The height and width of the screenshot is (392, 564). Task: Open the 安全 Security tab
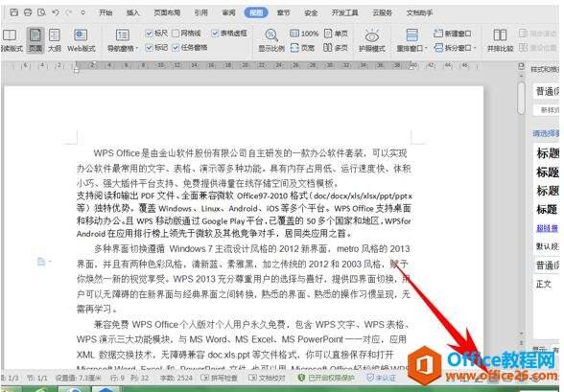click(311, 12)
